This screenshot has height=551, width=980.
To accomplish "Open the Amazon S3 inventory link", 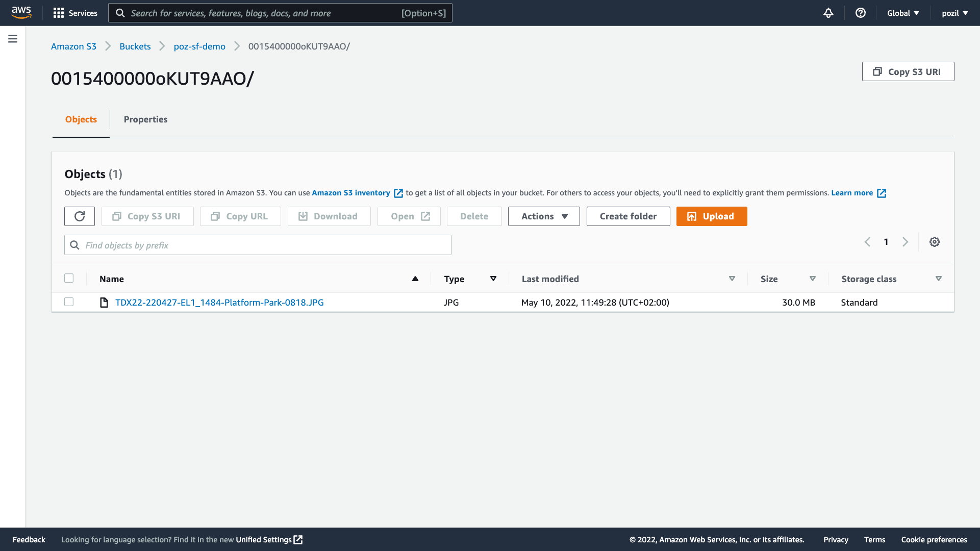I will click(x=350, y=193).
